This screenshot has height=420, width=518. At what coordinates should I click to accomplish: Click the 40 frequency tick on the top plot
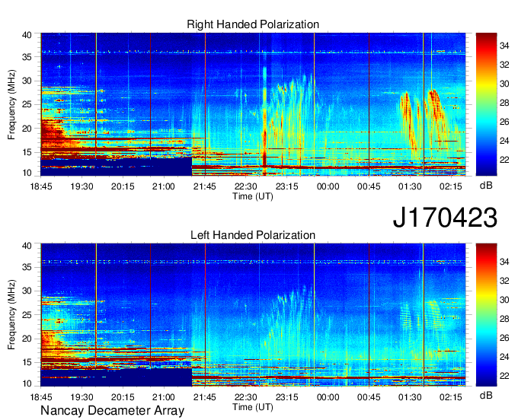tap(27, 35)
